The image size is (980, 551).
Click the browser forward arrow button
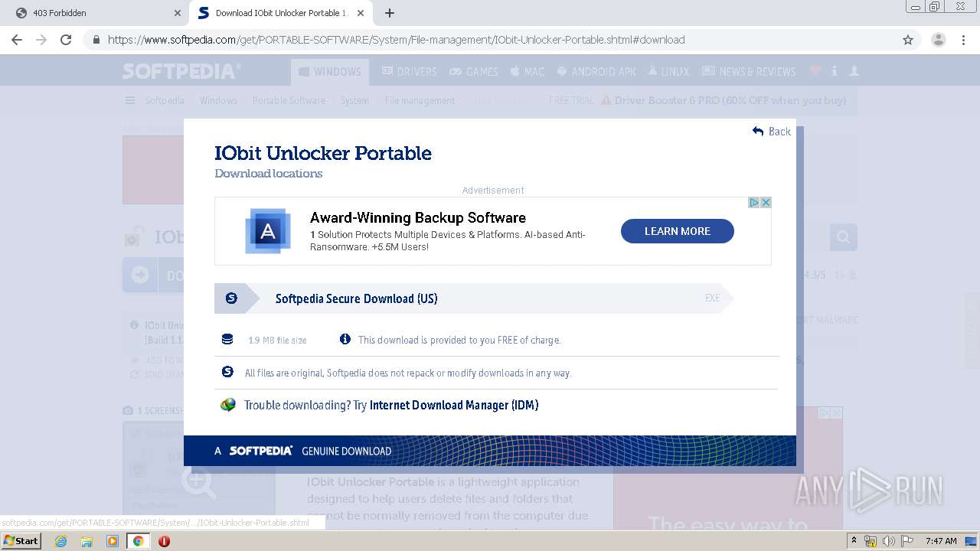[x=41, y=40]
